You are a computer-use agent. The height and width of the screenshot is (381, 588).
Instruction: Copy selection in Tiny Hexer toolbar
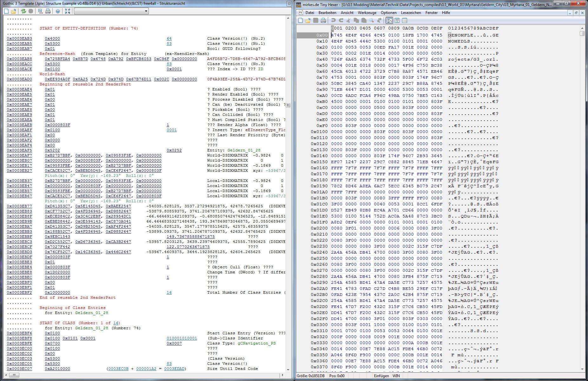point(356,21)
